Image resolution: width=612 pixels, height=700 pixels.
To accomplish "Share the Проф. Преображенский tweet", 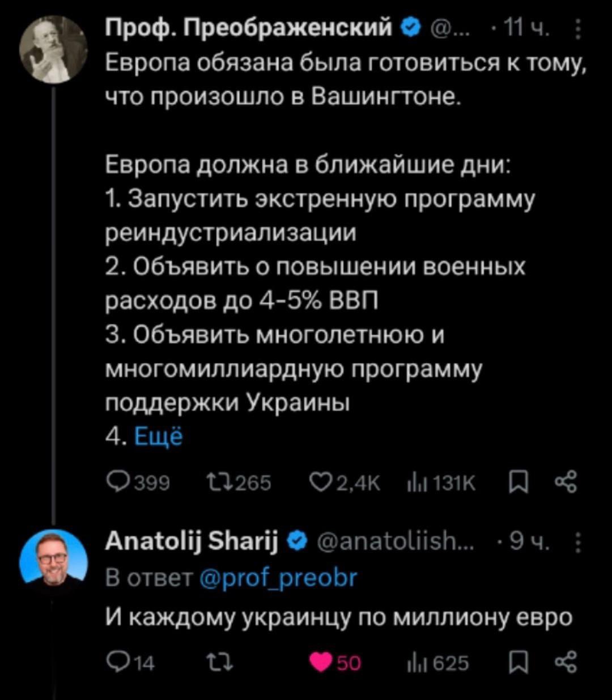I will pyautogui.click(x=567, y=484).
